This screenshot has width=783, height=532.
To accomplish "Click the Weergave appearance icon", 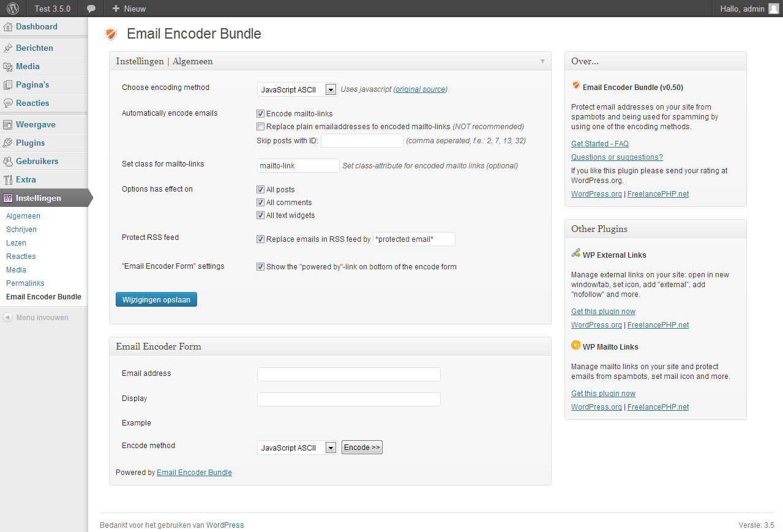I will [8, 125].
